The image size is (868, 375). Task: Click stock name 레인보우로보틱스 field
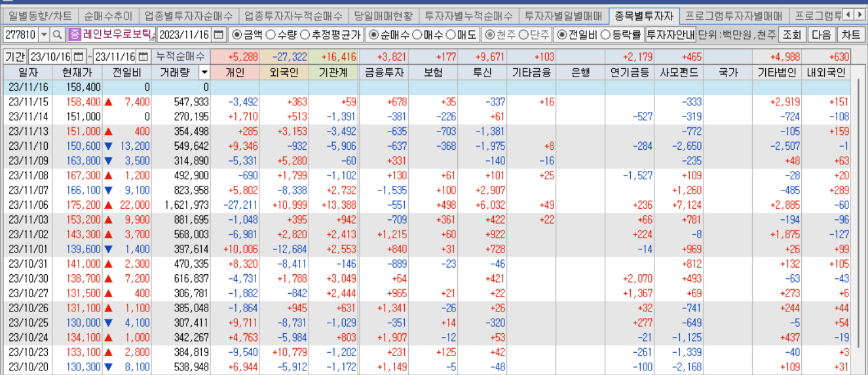[119, 35]
